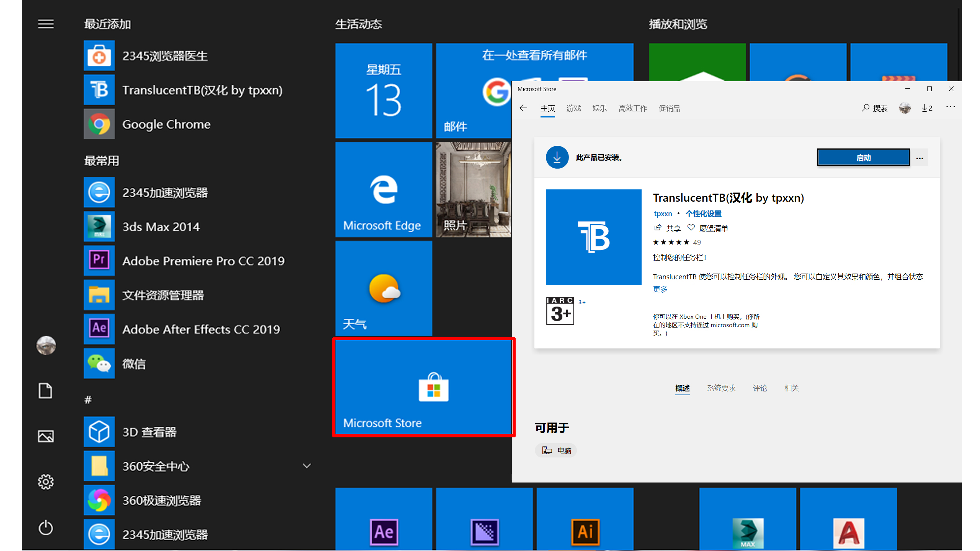Click the 播放和浏览 tile group header

click(678, 24)
